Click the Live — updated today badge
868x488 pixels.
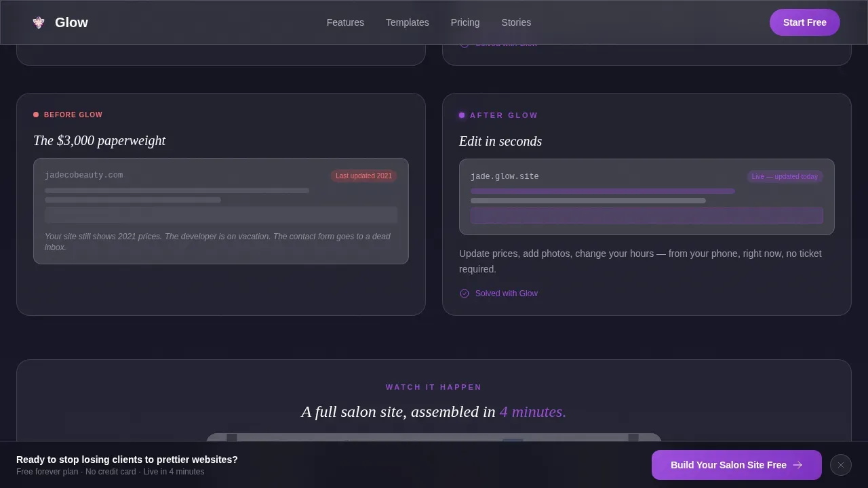785,176
